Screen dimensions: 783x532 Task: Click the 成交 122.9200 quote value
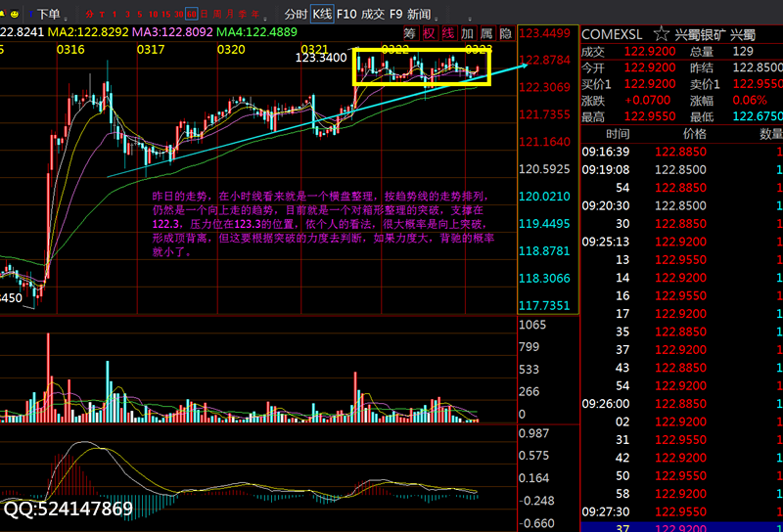tap(650, 52)
